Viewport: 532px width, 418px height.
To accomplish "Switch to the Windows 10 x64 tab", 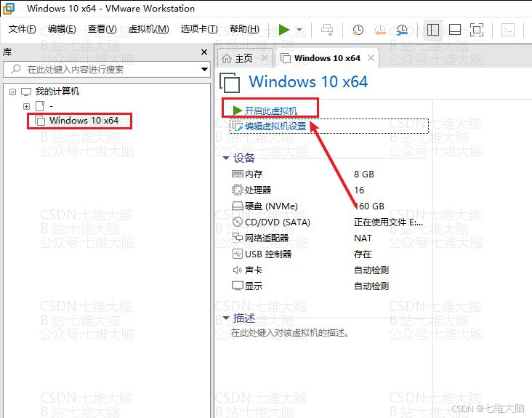I will (327, 58).
